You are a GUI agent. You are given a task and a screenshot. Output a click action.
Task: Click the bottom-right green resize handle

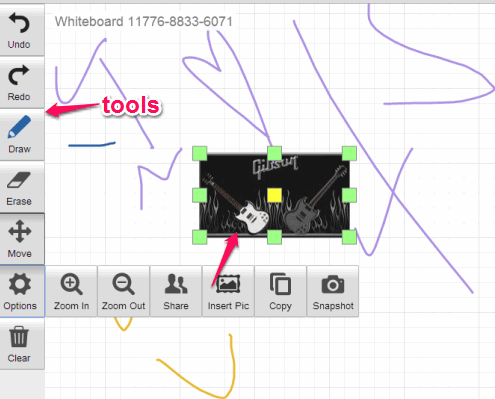(349, 237)
